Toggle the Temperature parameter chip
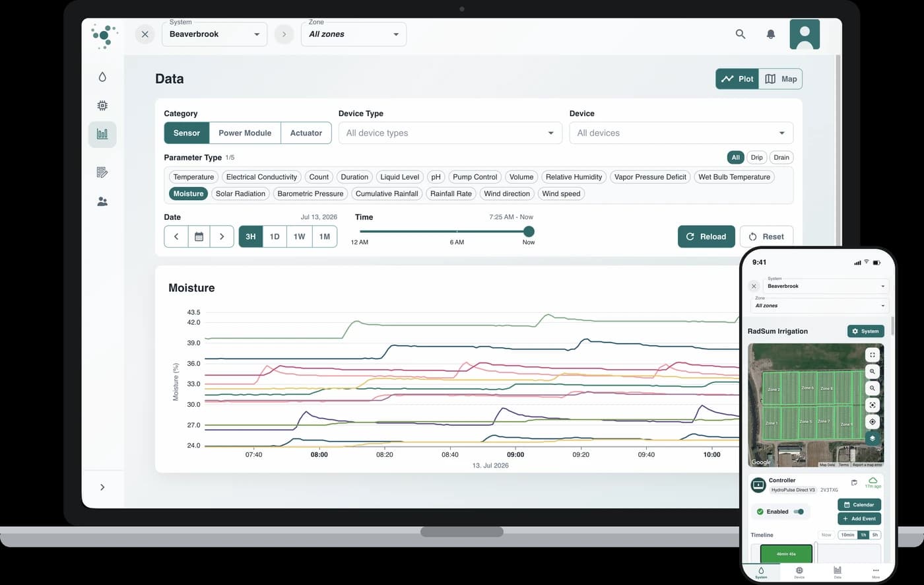 coord(193,177)
